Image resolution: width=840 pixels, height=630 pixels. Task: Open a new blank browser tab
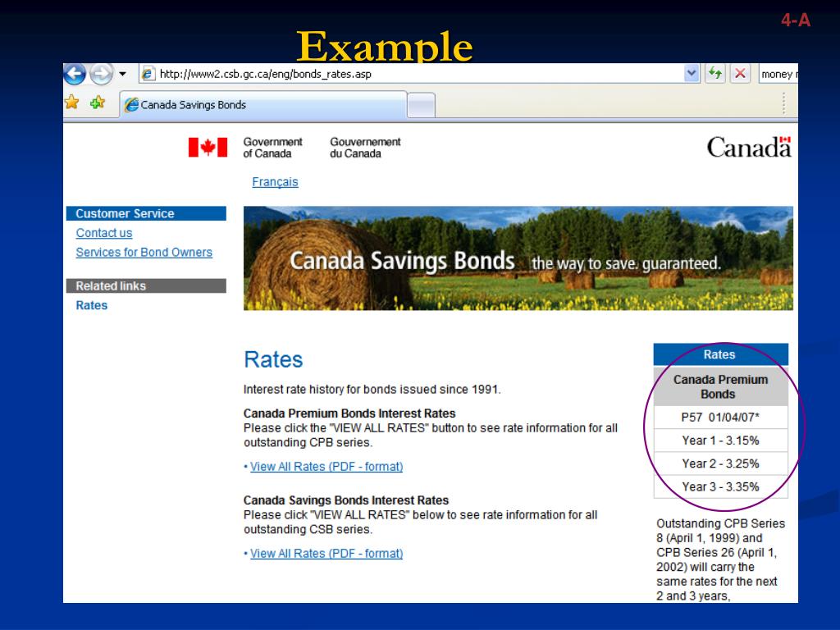(421, 104)
